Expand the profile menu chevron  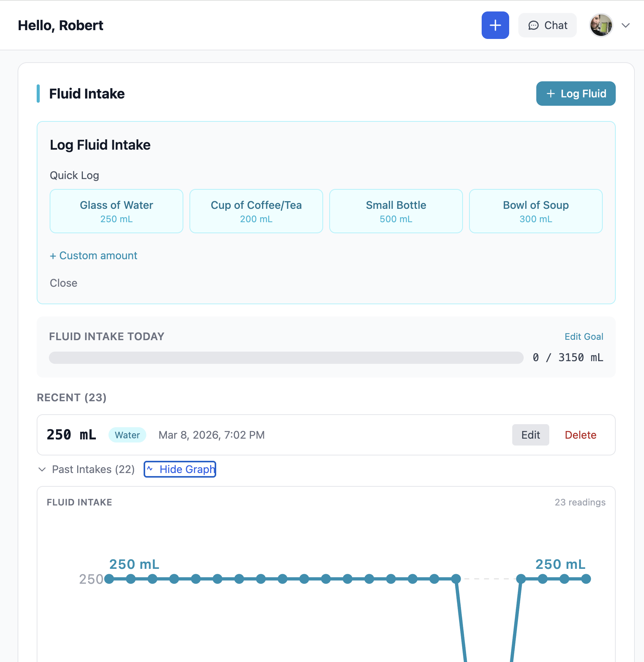625,25
